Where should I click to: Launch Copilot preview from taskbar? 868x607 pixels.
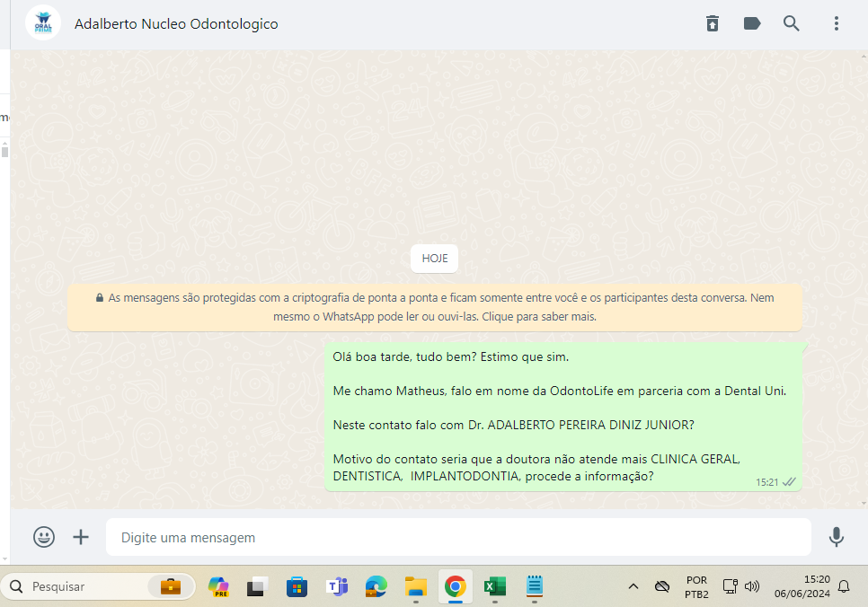pos(218,586)
